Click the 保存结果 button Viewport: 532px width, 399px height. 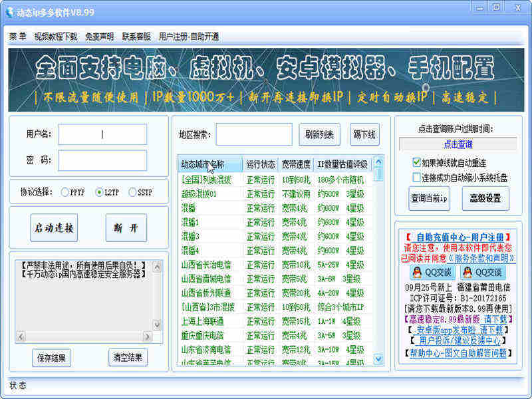(x=52, y=358)
